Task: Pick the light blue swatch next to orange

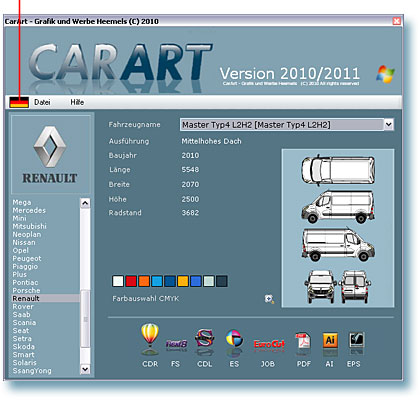Action: [x=157, y=281]
